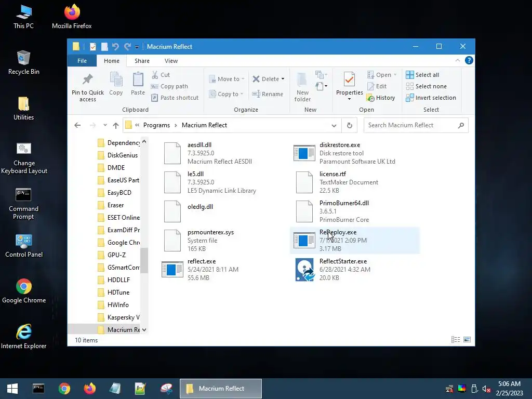Image resolution: width=532 pixels, height=399 pixels.
Task: Switch to Details view icon in status bar
Action: point(456,340)
